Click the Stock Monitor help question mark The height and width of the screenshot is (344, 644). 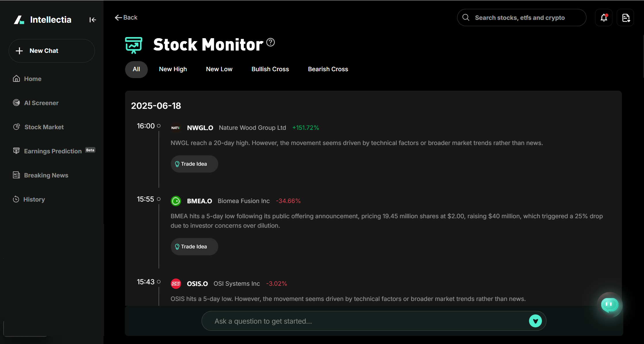[x=270, y=42]
